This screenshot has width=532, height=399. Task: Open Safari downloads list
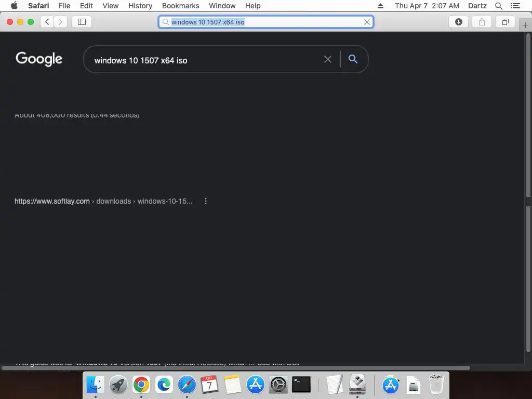[458, 22]
